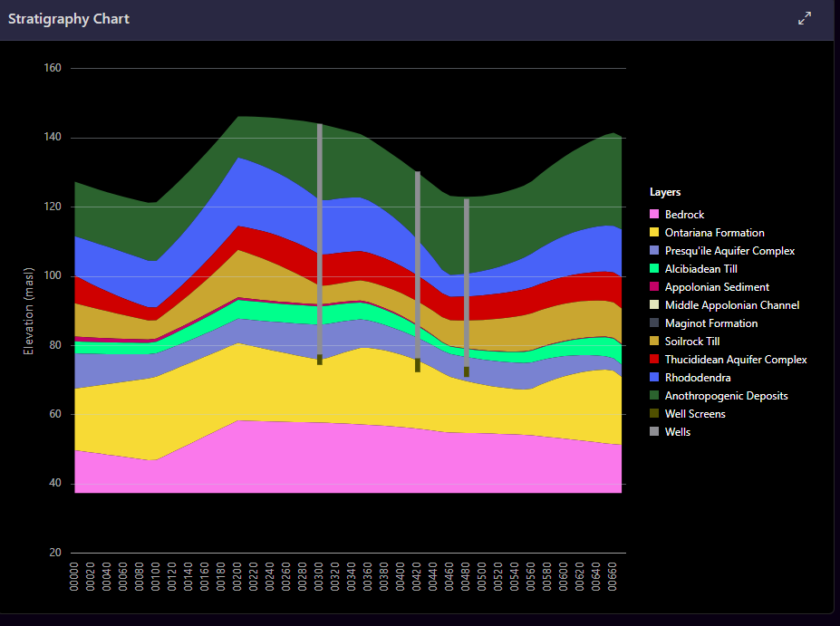Click the Wells gray legend swatch
This screenshot has height=626, width=840.
(x=654, y=432)
